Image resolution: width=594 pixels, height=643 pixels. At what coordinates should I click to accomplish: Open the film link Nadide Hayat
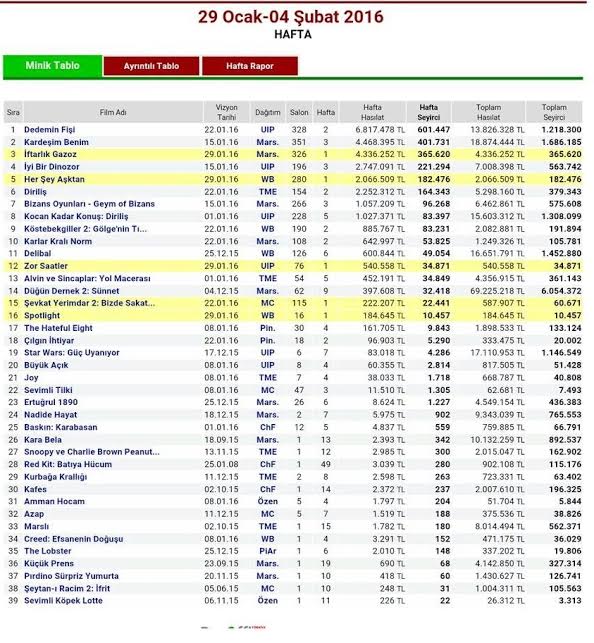(50, 415)
